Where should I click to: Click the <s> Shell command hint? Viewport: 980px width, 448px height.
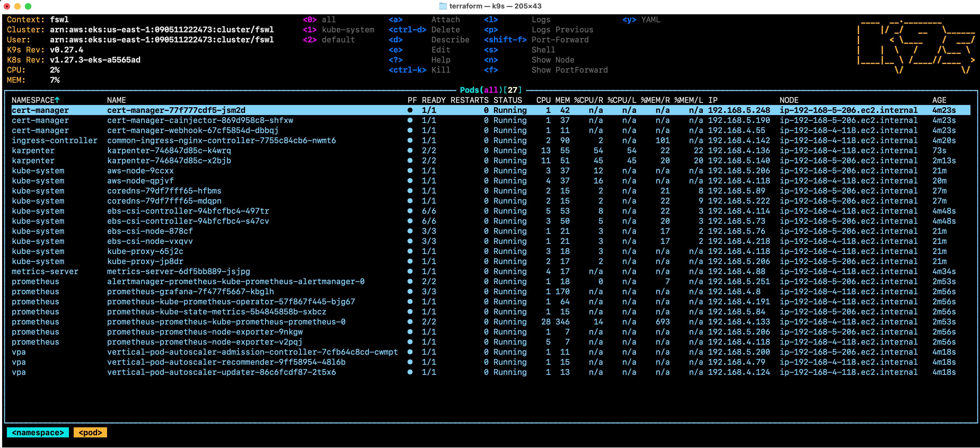coord(519,50)
